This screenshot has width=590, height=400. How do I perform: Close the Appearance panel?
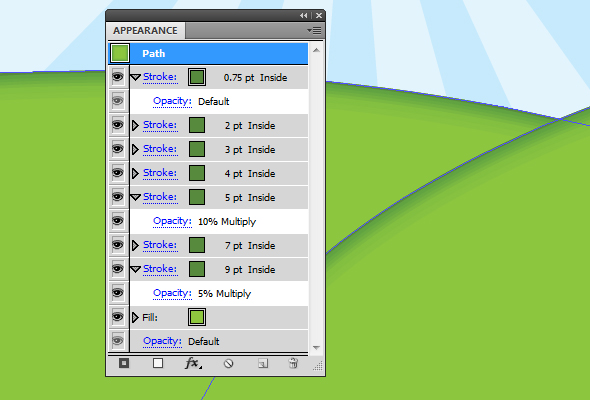pyautogui.click(x=319, y=15)
